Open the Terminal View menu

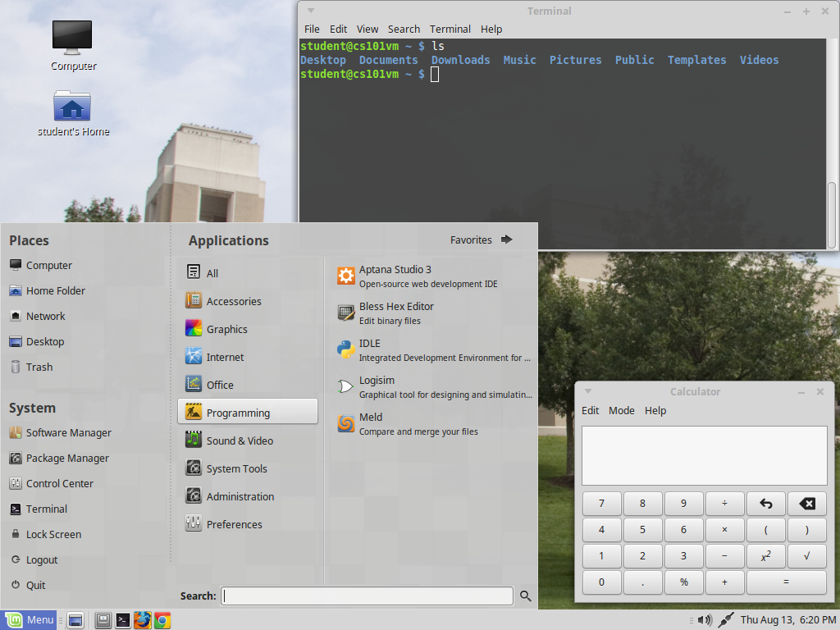pyautogui.click(x=367, y=29)
